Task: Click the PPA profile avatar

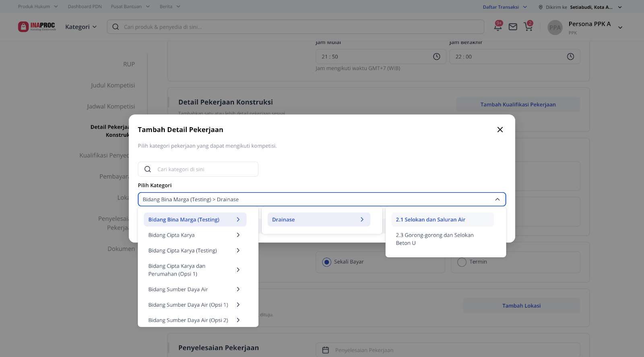Action: [555, 28]
